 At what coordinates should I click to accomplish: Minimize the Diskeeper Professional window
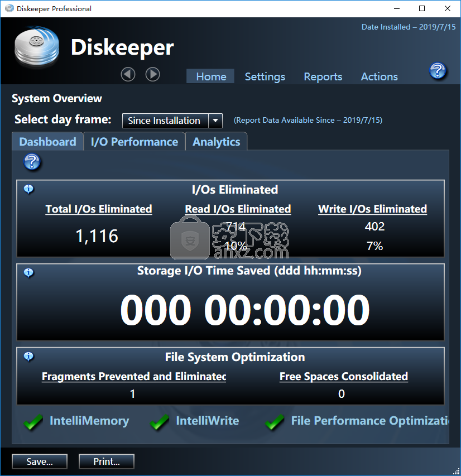coord(397,8)
